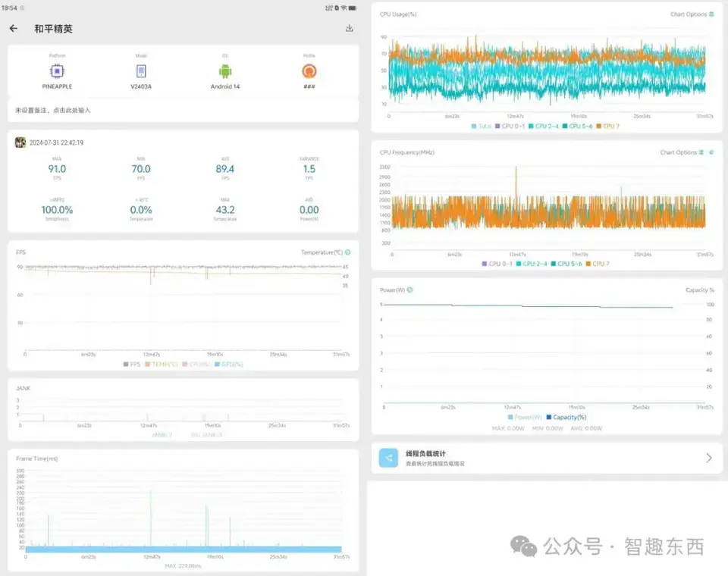Click the 0.00 average power value
The height and width of the screenshot is (576, 728).
coord(309,210)
